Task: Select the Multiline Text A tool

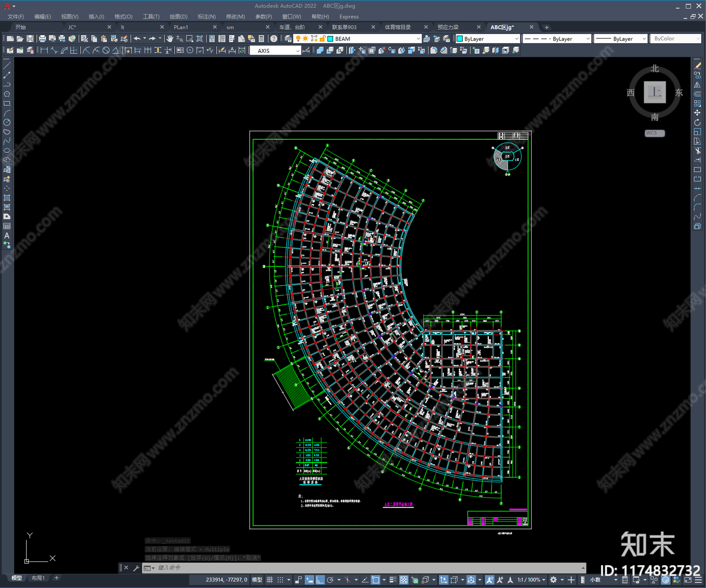Action: click(7, 236)
